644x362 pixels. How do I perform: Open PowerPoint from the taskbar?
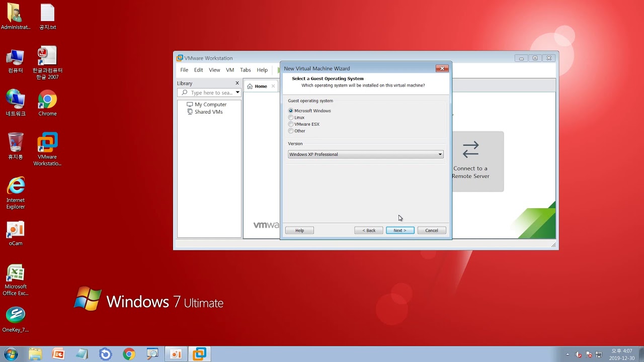[58, 354]
